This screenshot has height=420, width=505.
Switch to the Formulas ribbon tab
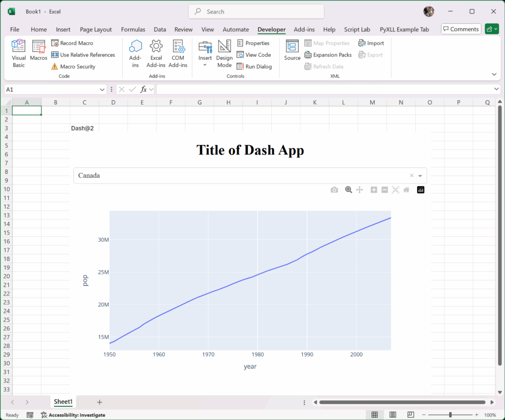pos(133,30)
